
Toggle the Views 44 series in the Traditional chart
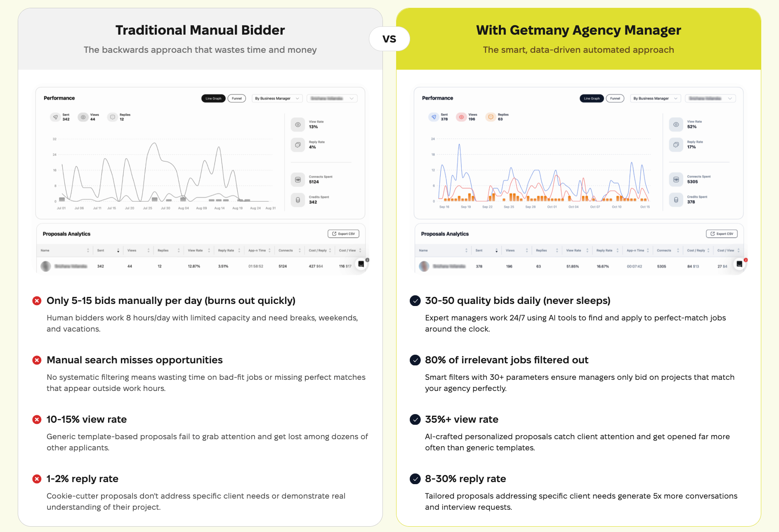[x=83, y=117]
